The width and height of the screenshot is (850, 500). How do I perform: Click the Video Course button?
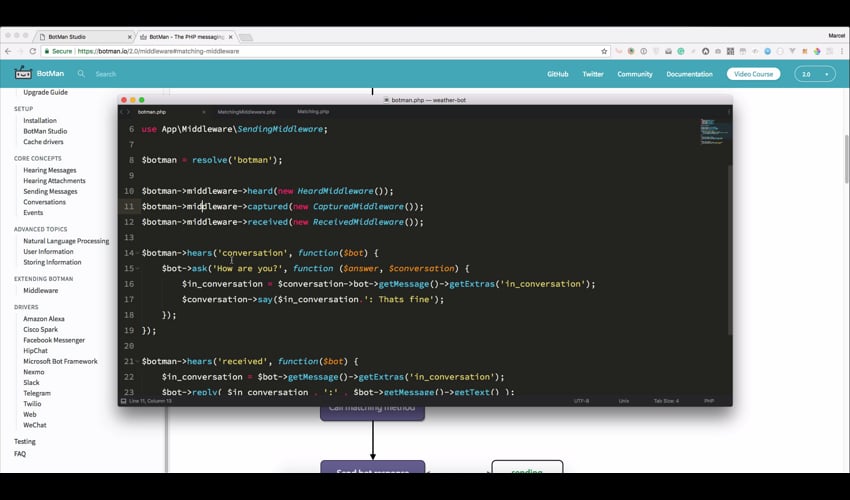click(x=754, y=74)
